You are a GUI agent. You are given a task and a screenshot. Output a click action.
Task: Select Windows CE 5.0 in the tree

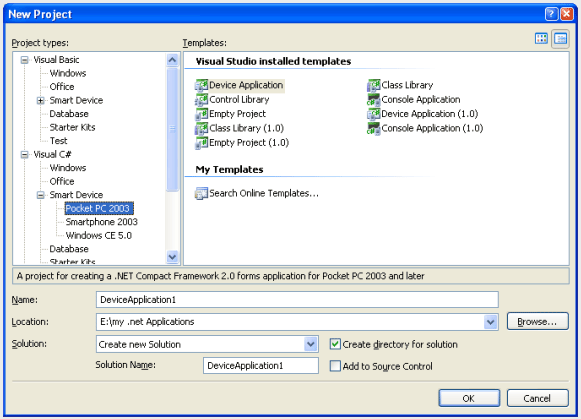[x=99, y=236]
